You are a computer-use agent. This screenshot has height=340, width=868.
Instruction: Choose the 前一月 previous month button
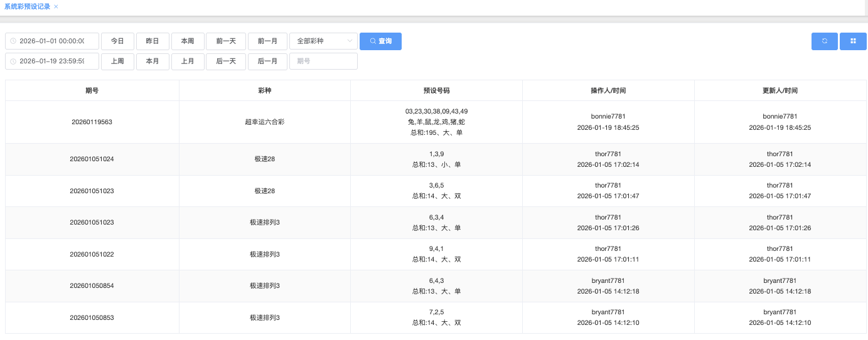click(267, 41)
